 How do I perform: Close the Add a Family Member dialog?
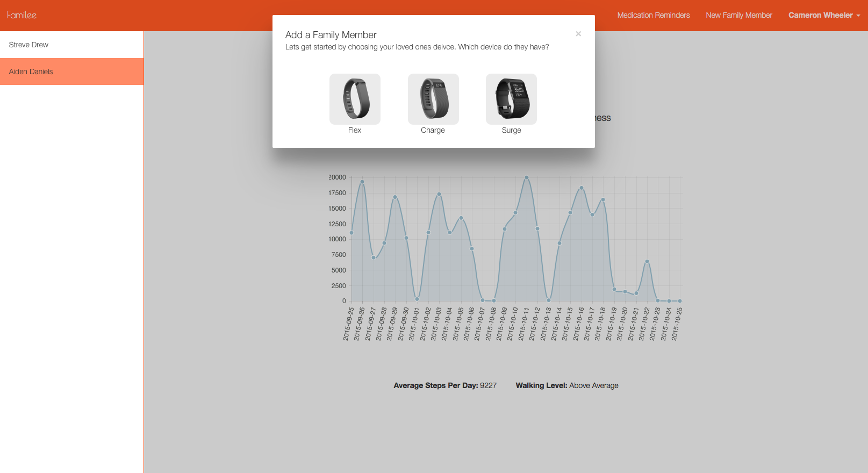point(578,34)
